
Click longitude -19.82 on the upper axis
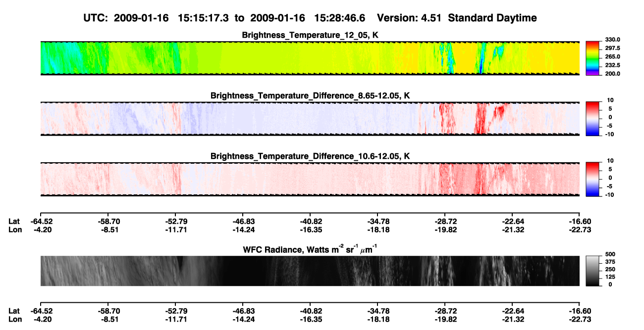[445, 230]
